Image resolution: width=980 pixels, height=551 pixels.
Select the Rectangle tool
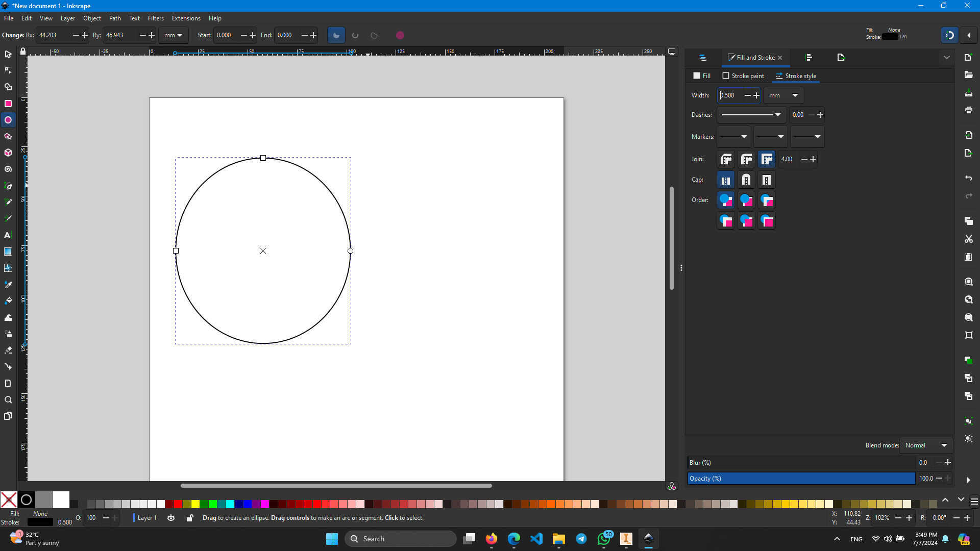8,104
